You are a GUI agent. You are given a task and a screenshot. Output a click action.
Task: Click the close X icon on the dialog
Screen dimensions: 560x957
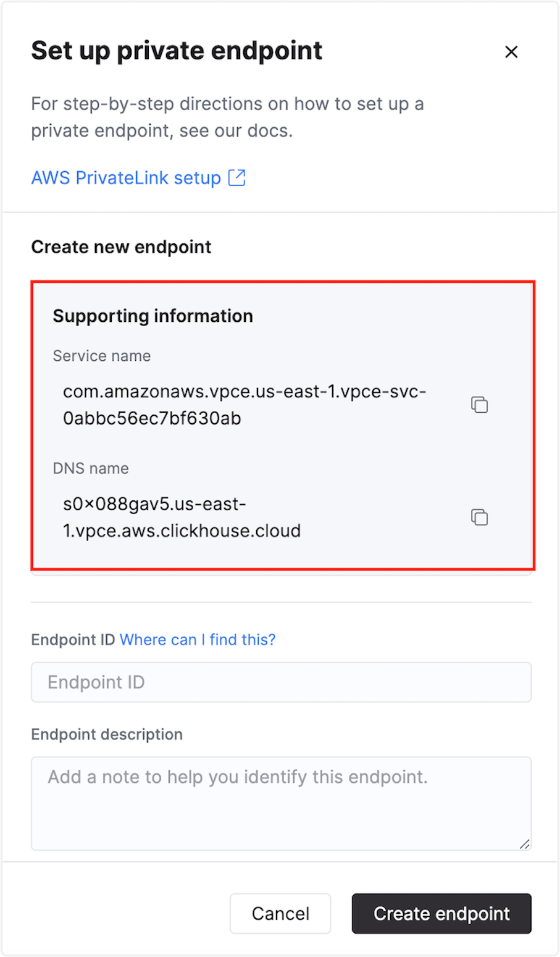point(511,52)
